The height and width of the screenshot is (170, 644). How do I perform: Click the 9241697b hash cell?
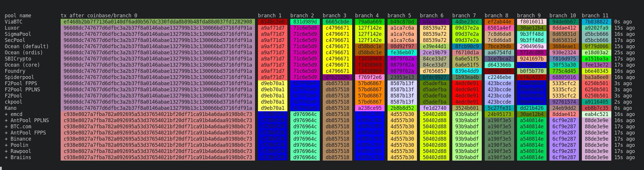pyautogui.click(x=532, y=59)
